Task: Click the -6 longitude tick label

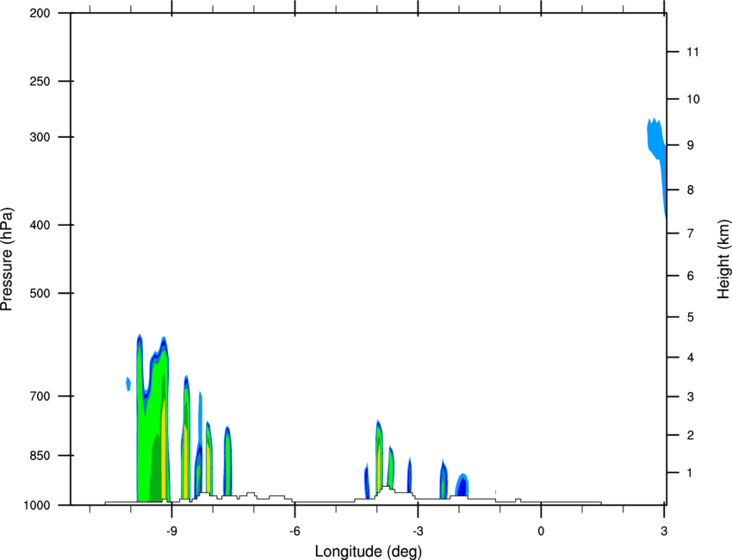Action: coord(295,532)
